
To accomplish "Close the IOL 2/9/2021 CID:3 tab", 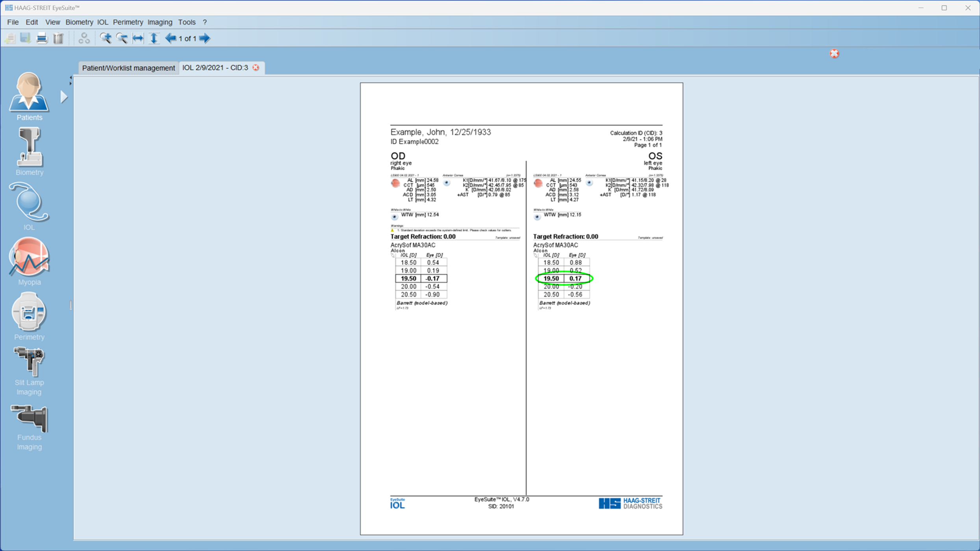I will point(256,68).
